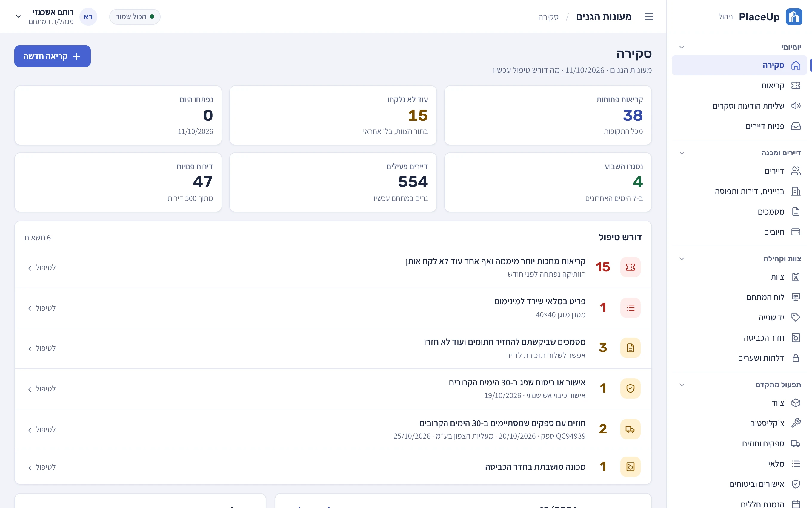Click text פריט במלאי שירד למינימום
Image resolution: width=812 pixels, height=508 pixels.
tap(539, 301)
